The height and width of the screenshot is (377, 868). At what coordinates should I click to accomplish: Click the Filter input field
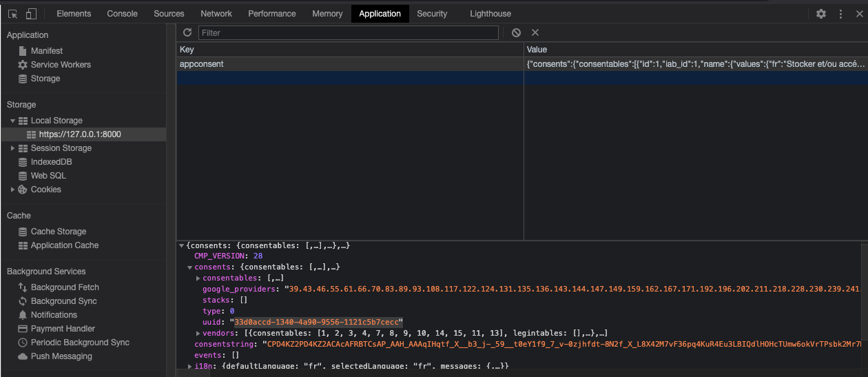348,32
